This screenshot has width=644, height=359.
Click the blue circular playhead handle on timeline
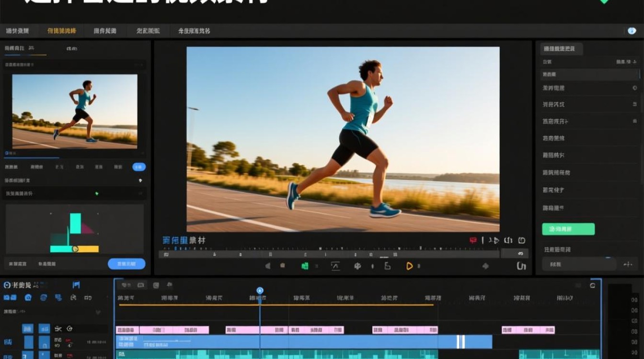click(x=260, y=291)
